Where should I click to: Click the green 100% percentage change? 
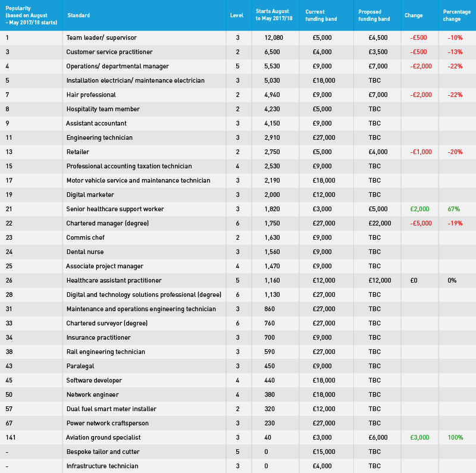tap(455, 437)
